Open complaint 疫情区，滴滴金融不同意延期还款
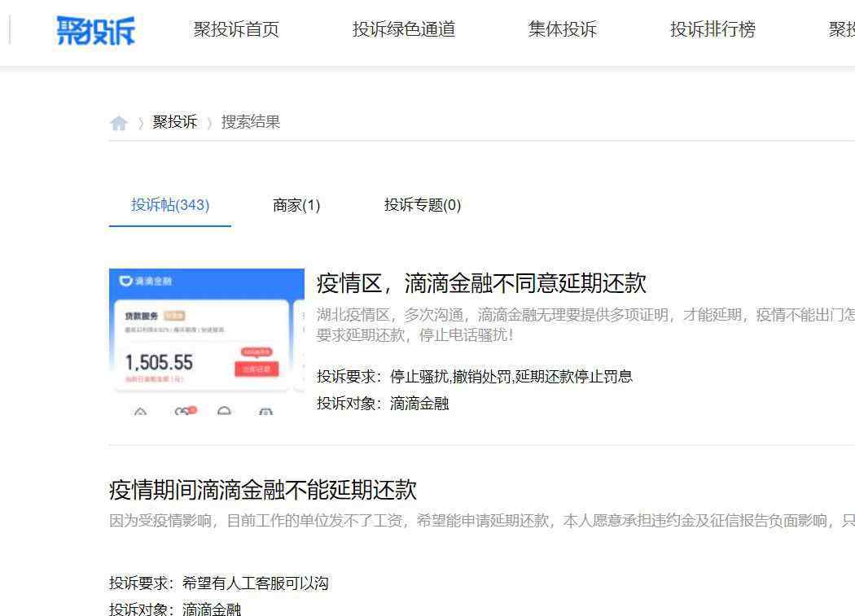 (481, 283)
